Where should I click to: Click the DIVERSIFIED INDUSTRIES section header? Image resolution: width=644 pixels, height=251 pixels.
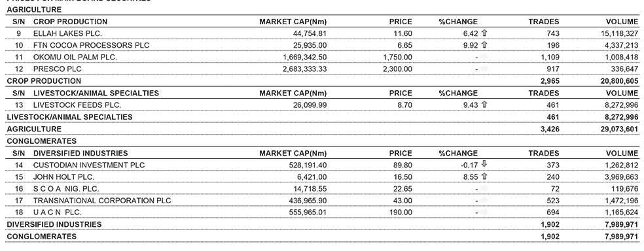pos(80,153)
